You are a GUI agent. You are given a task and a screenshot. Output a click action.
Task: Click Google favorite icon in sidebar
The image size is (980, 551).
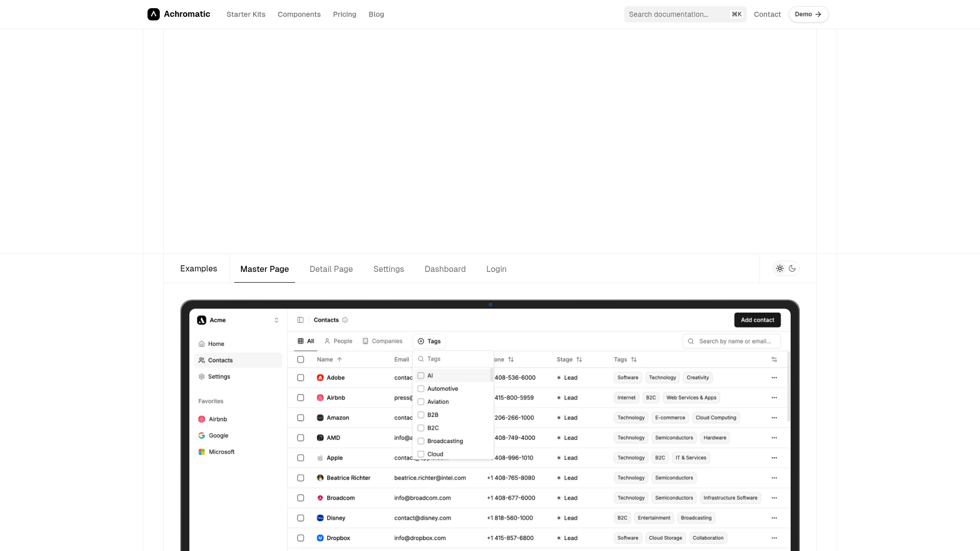click(x=202, y=436)
